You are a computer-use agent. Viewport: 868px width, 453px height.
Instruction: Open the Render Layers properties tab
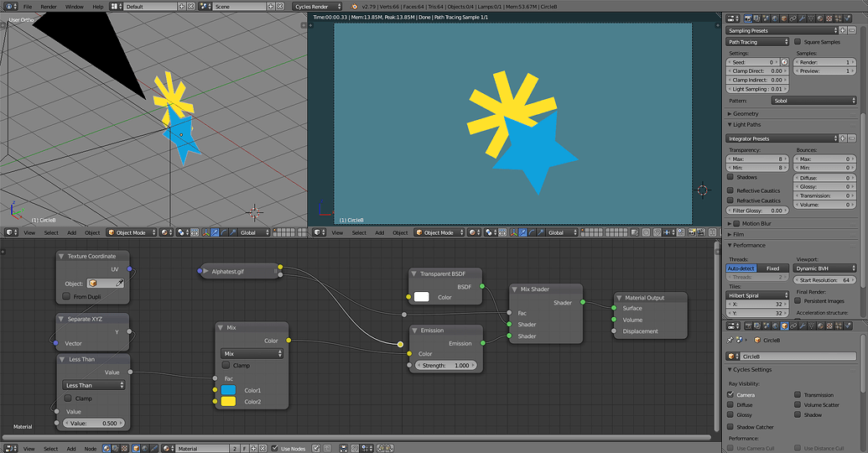point(756,18)
